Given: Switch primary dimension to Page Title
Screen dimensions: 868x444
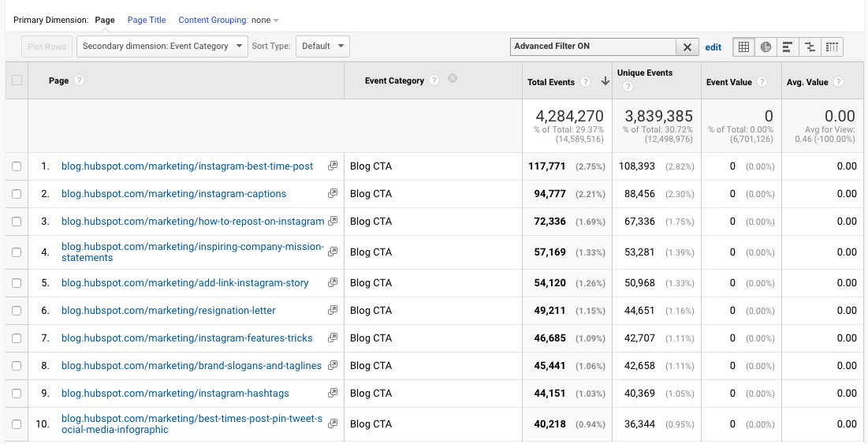Looking at the screenshot, I should pos(147,21).
